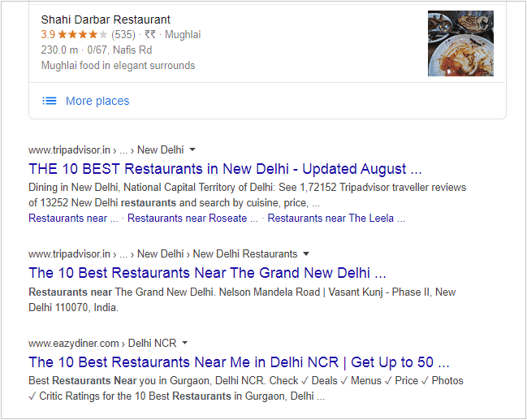Viewport: 527px width, 420px height.
Task: Follow the Restaurants near The Leela sitelink
Action: click(336, 219)
